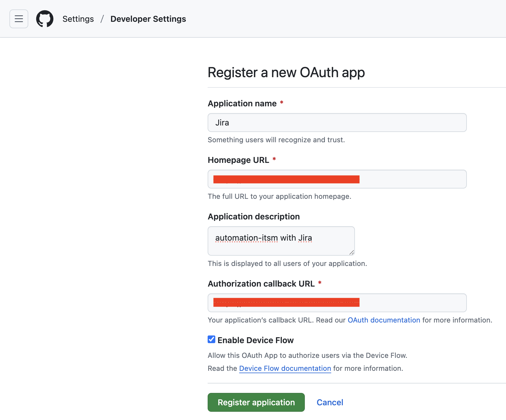The image size is (506, 420).
Task: Click the Application description label
Action: (254, 216)
